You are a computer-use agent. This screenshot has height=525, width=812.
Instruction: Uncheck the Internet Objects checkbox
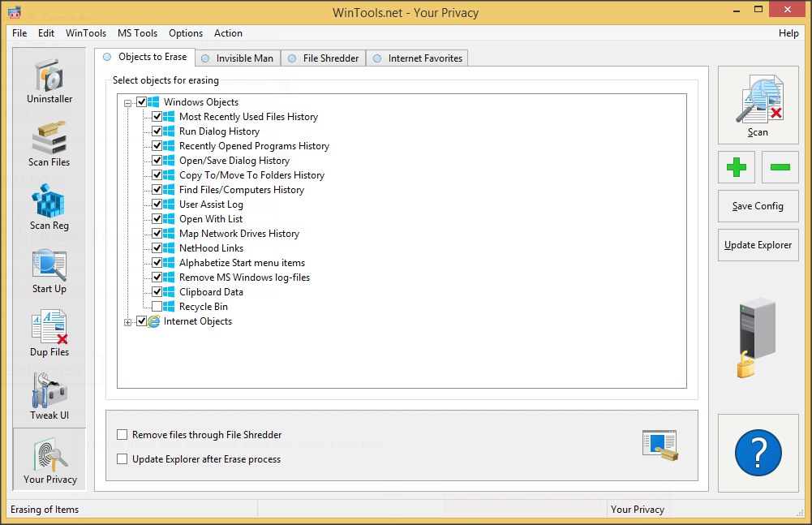tap(141, 321)
